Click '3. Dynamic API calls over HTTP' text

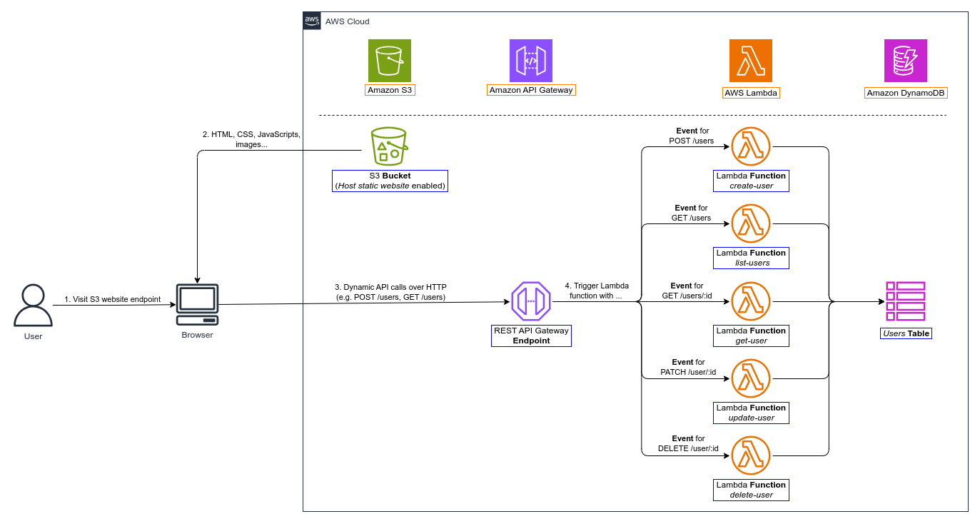click(390, 287)
